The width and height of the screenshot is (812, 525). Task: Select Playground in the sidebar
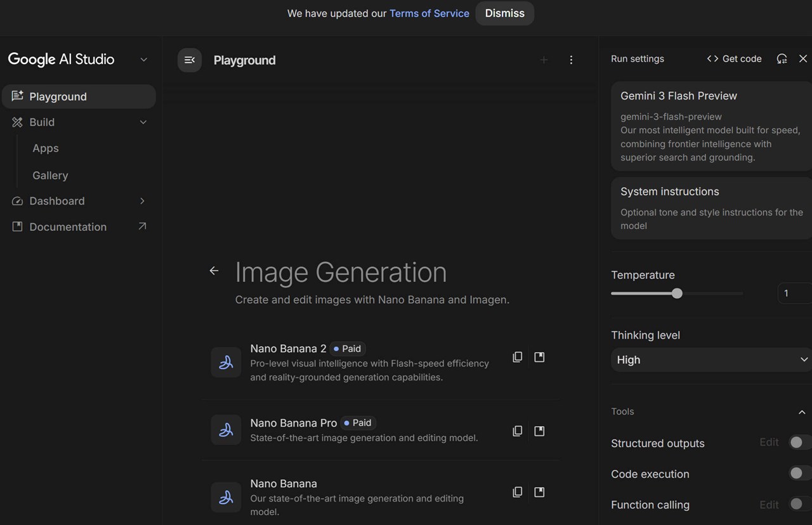point(79,96)
